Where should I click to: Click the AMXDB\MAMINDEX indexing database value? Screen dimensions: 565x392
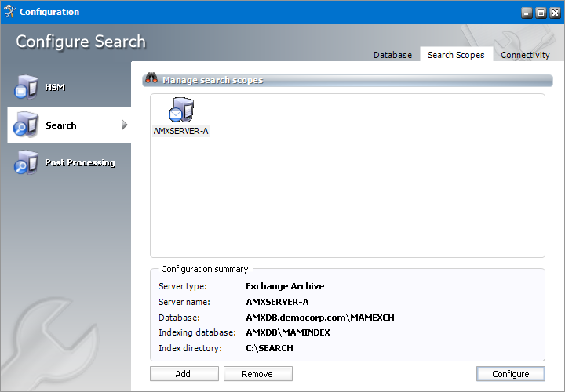[x=287, y=332]
